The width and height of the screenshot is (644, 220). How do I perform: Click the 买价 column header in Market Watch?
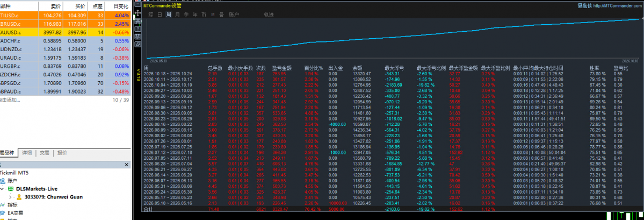(x=76, y=6)
